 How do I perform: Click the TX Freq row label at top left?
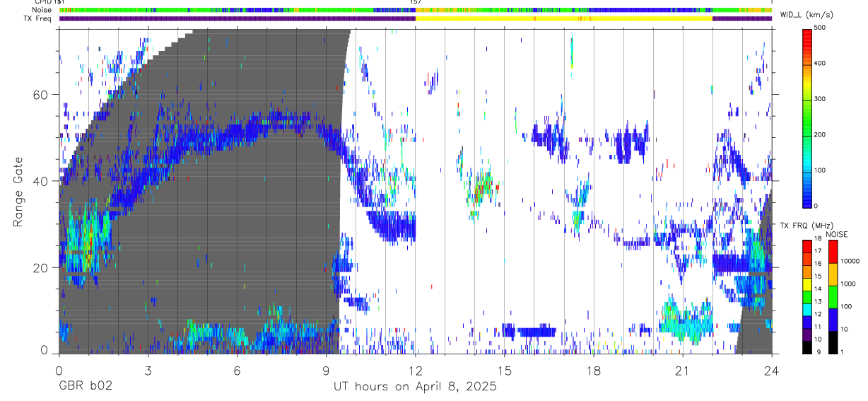point(37,18)
